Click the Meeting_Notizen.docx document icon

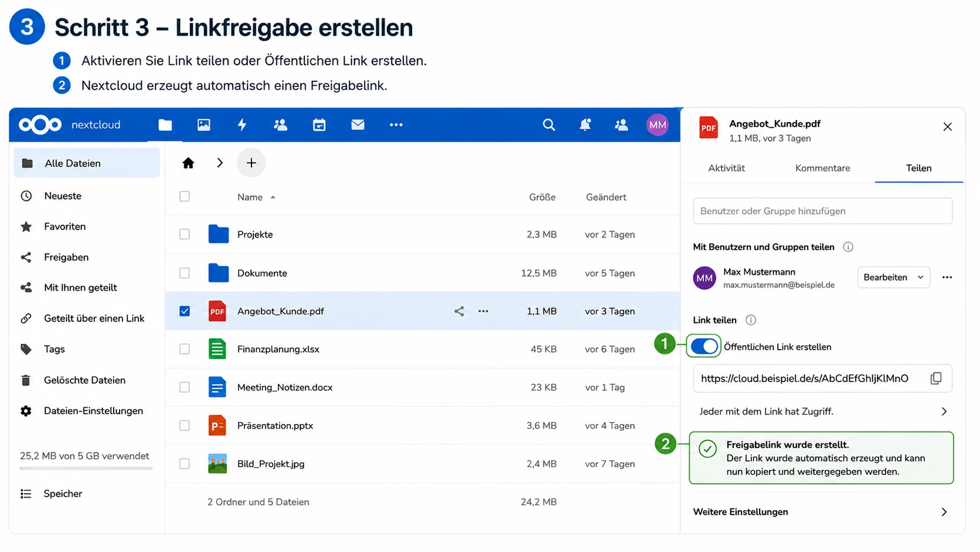pyautogui.click(x=217, y=387)
